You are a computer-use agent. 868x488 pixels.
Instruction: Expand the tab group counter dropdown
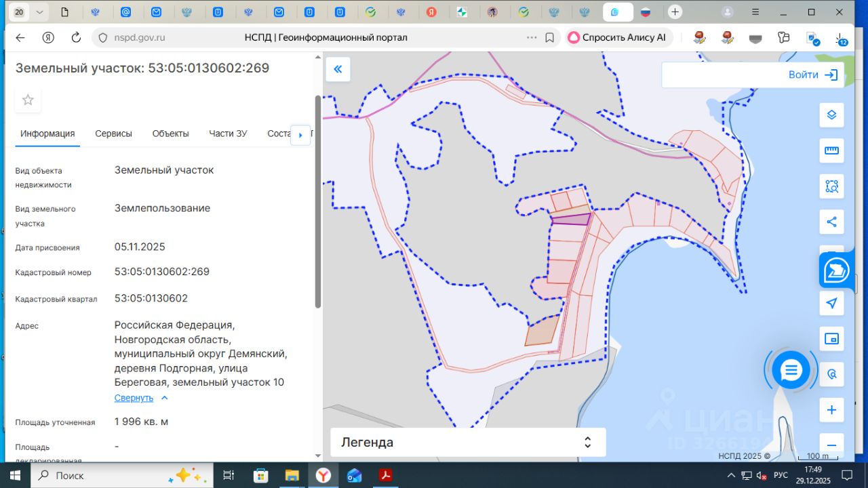coord(39,12)
